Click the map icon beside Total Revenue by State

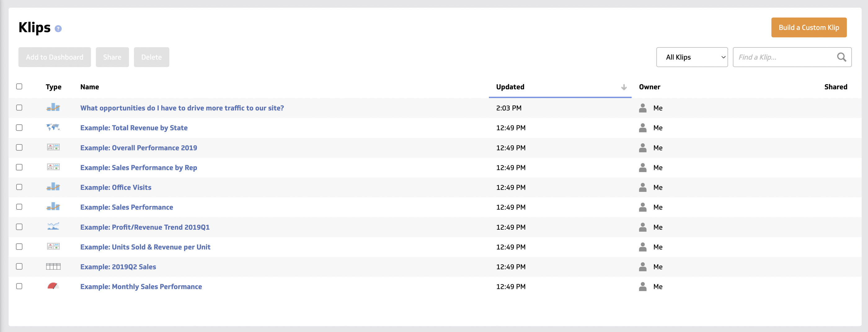tap(54, 128)
